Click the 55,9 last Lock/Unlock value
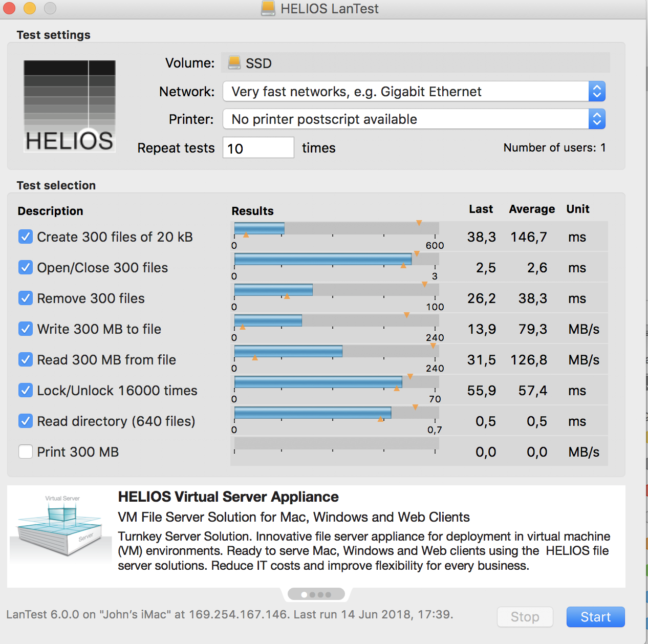648x644 pixels. [x=482, y=391]
